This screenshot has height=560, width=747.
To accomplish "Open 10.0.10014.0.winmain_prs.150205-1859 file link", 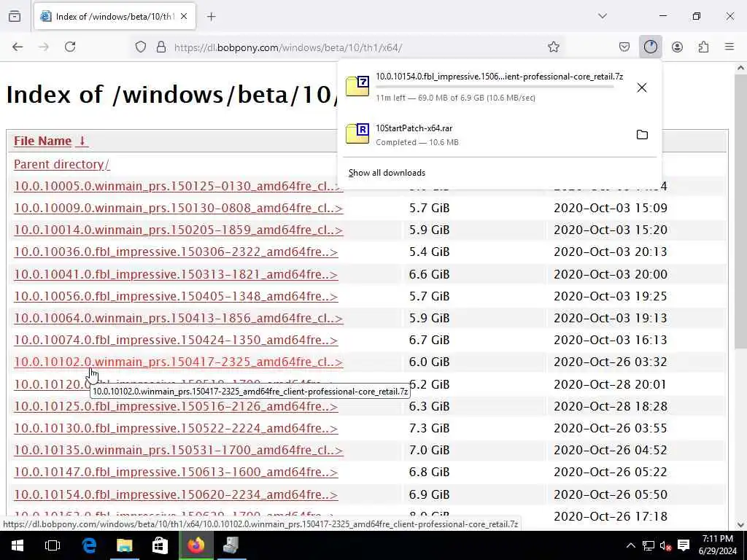I will pyautogui.click(x=178, y=230).
